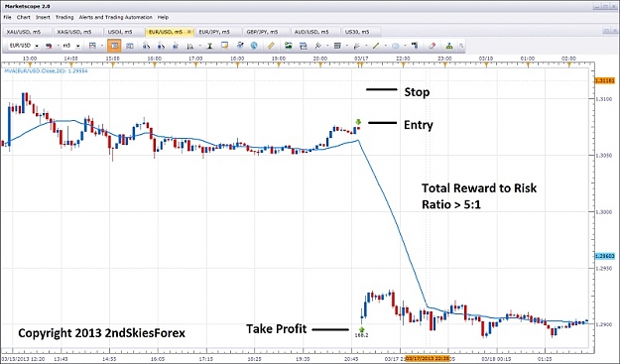Screen dimensions: 620x364
Task: Click the dark icon after the ellipse tool
Action: [415, 46]
